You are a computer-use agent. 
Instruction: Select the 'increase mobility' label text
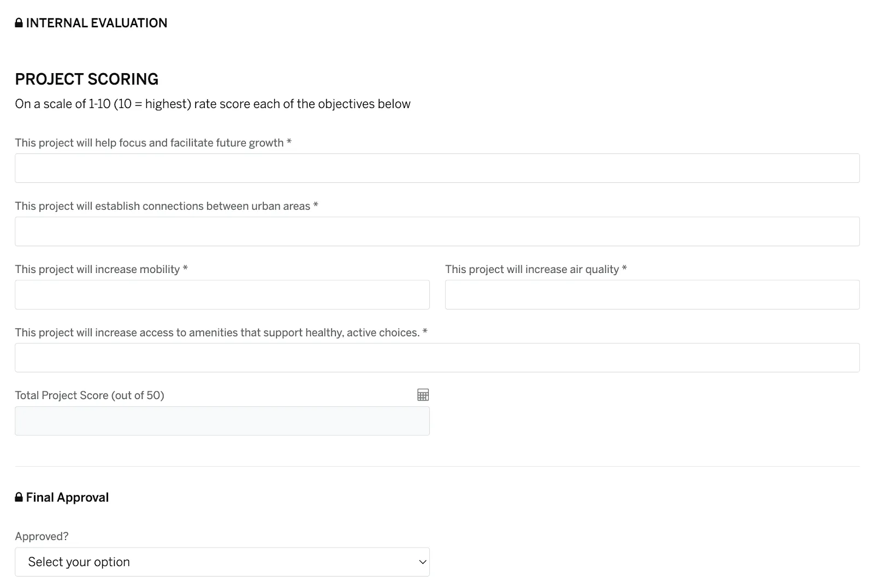pyautogui.click(x=101, y=270)
